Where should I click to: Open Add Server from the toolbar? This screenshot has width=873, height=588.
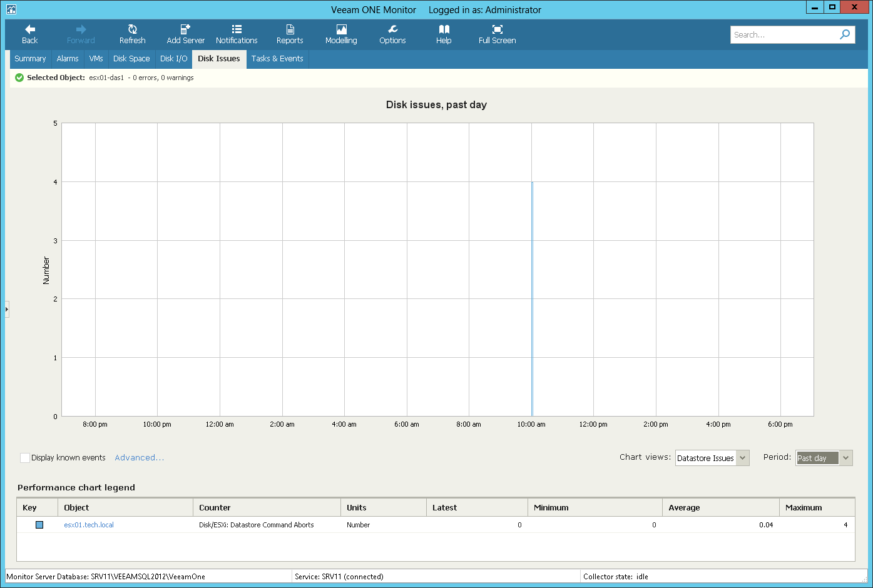185,34
